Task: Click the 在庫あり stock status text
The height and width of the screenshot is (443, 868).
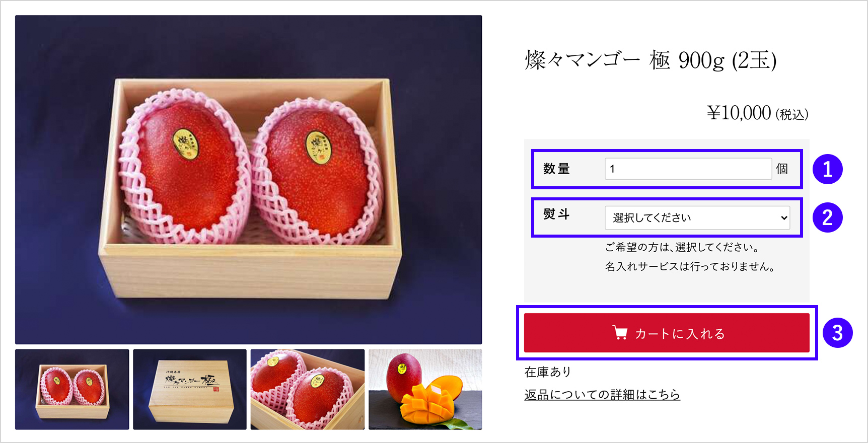Action: tap(548, 372)
